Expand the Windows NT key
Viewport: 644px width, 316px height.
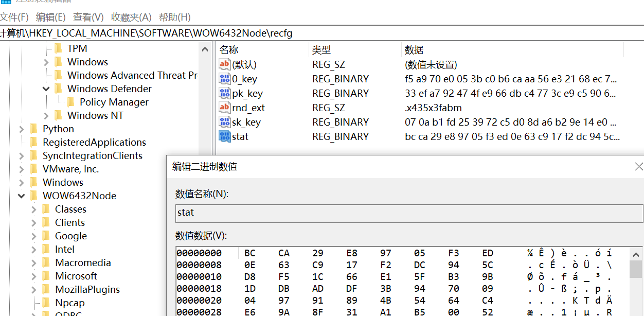point(46,116)
